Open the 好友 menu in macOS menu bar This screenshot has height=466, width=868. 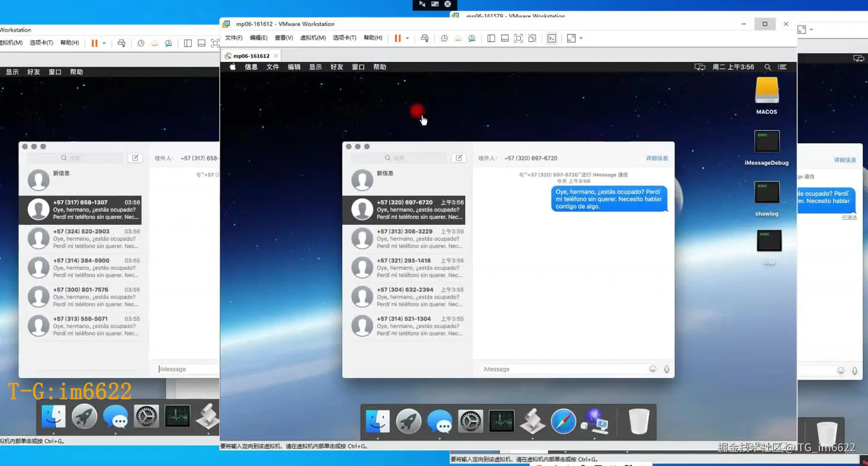[x=336, y=67]
